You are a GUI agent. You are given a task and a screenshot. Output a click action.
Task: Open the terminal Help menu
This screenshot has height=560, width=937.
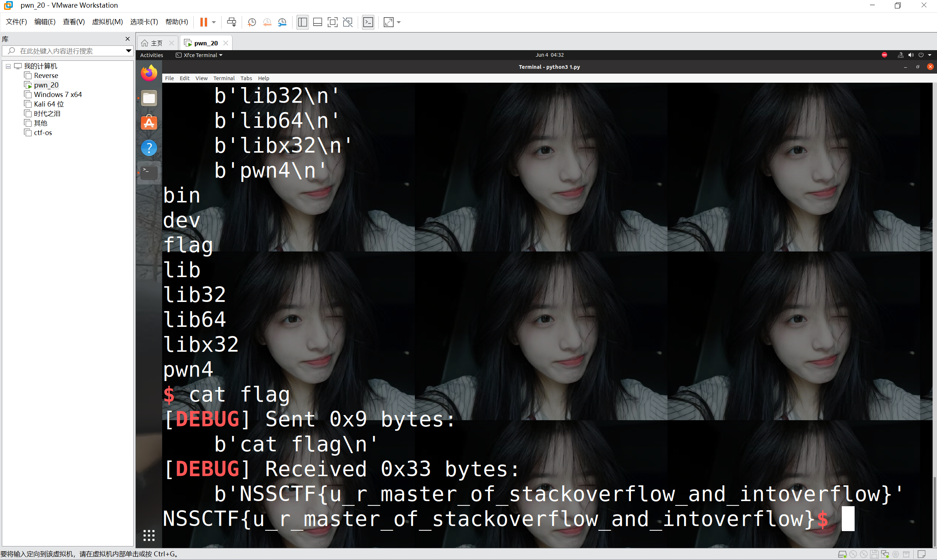pos(264,78)
